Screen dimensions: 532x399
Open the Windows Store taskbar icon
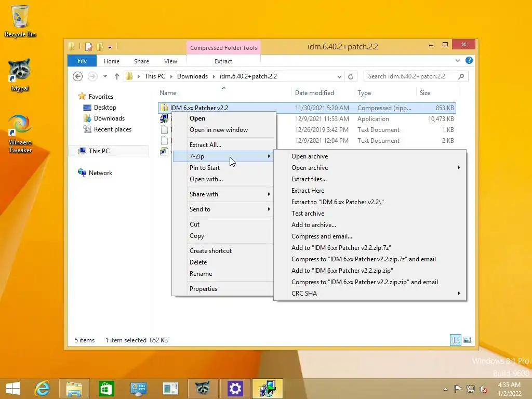[106, 389]
